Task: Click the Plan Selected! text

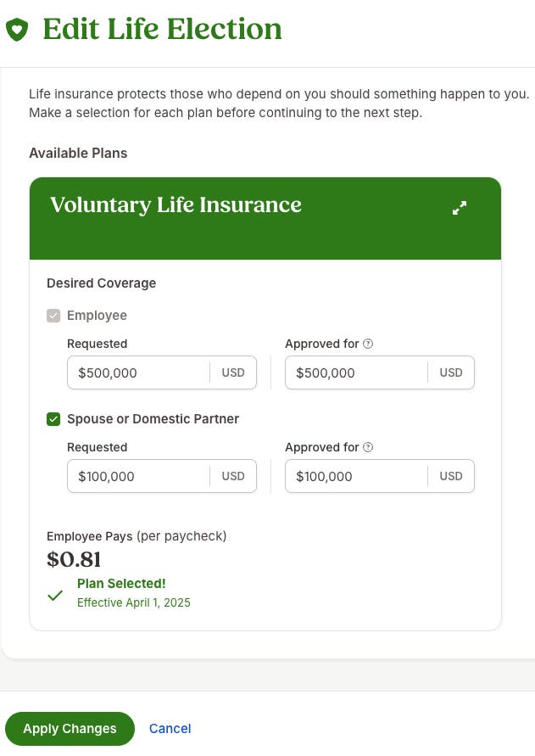Action: [x=121, y=584]
